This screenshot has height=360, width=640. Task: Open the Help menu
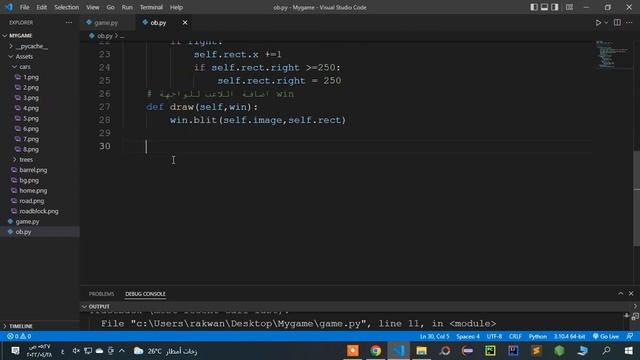click(x=176, y=7)
